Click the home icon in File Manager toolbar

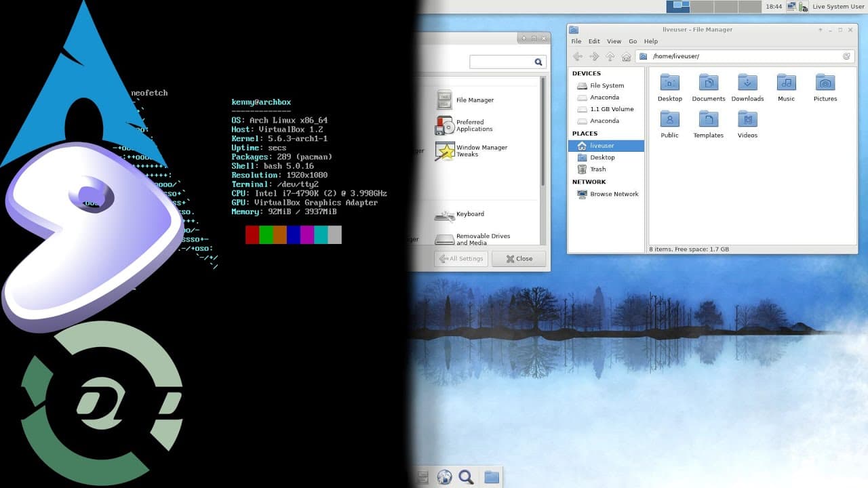(626, 57)
